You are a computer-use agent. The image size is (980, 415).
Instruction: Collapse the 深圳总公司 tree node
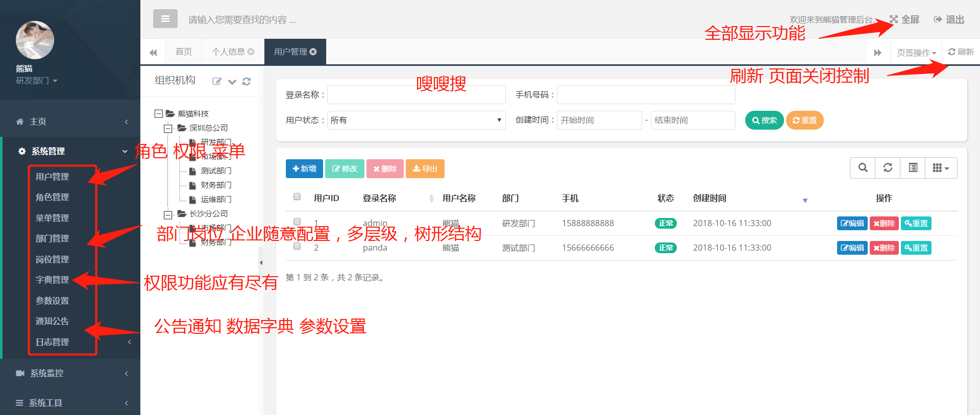click(x=168, y=128)
